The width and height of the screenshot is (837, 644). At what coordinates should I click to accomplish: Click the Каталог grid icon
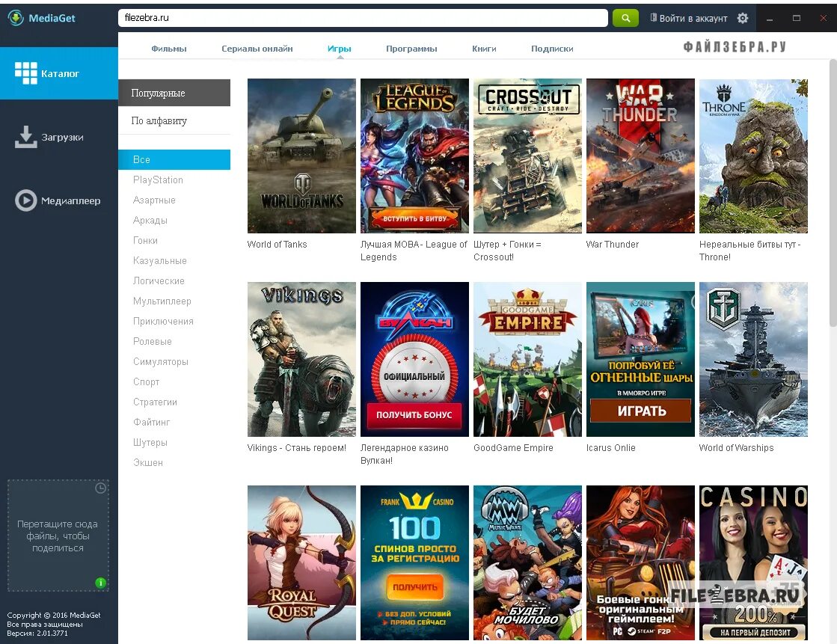[25, 73]
